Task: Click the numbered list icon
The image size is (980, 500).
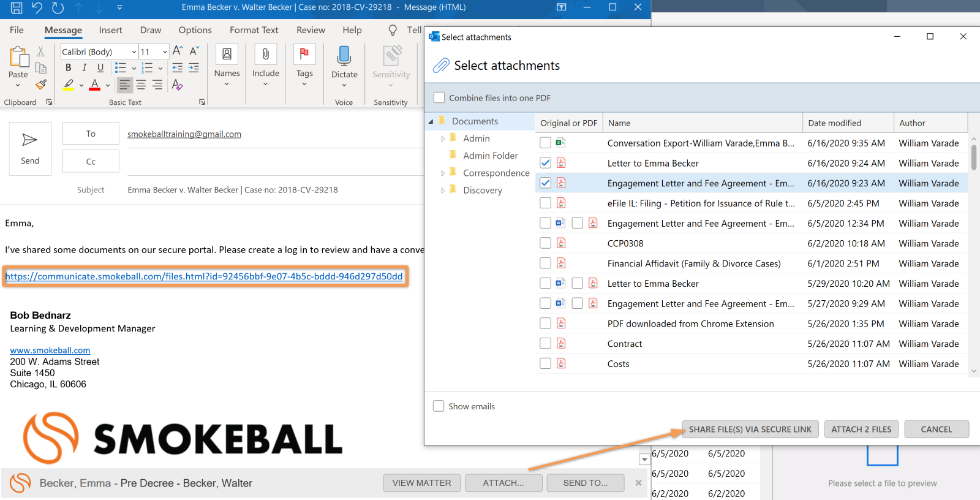Action: pyautogui.click(x=147, y=68)
